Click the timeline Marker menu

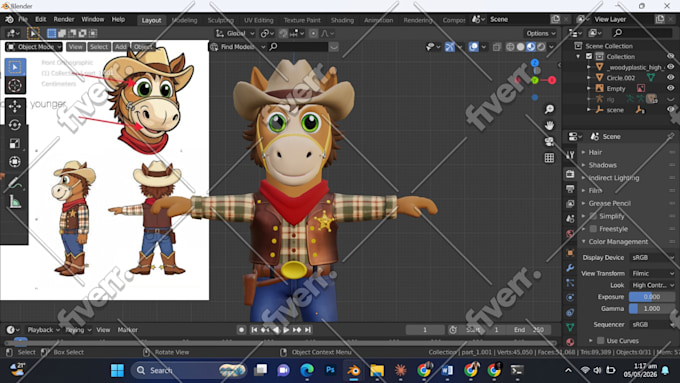coord(128,330)
